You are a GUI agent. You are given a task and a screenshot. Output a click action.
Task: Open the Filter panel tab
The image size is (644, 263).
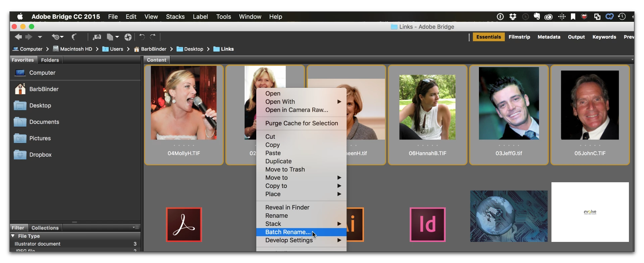pos(18,228)
